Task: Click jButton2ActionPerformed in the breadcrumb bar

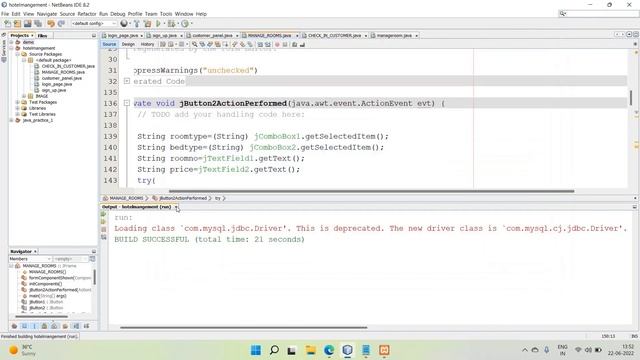Action: (183, 198)
